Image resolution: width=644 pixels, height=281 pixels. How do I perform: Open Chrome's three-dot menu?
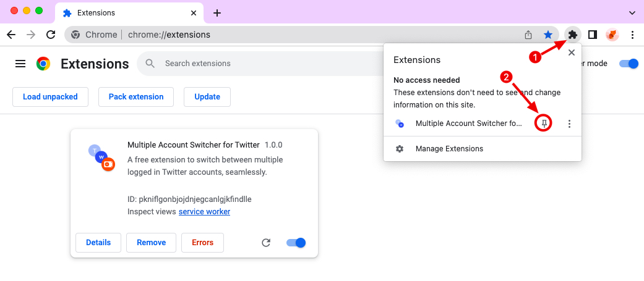[x=632, y=35]
